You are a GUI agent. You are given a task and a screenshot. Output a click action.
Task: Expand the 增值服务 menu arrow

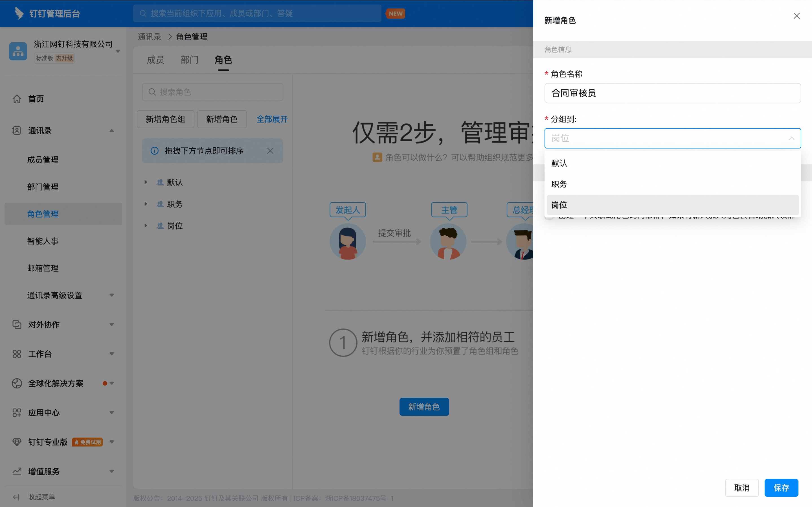pyautogui.click(x=112, y=471)
